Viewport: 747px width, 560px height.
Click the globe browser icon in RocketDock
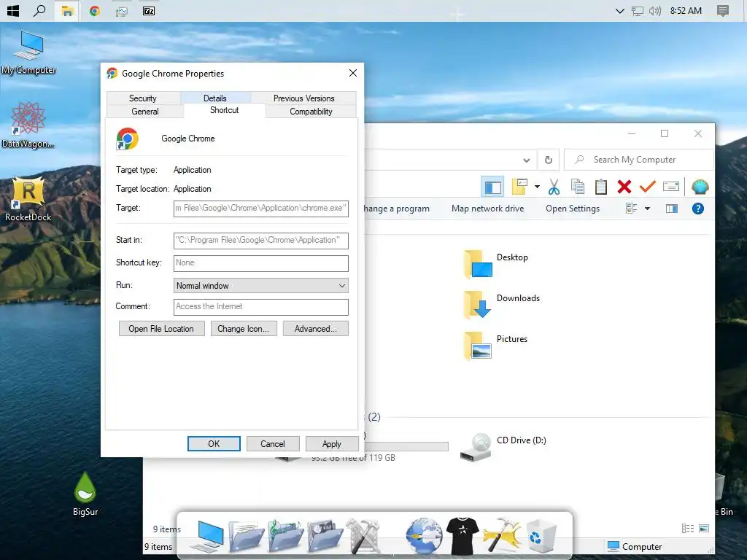tap(424, 536)
